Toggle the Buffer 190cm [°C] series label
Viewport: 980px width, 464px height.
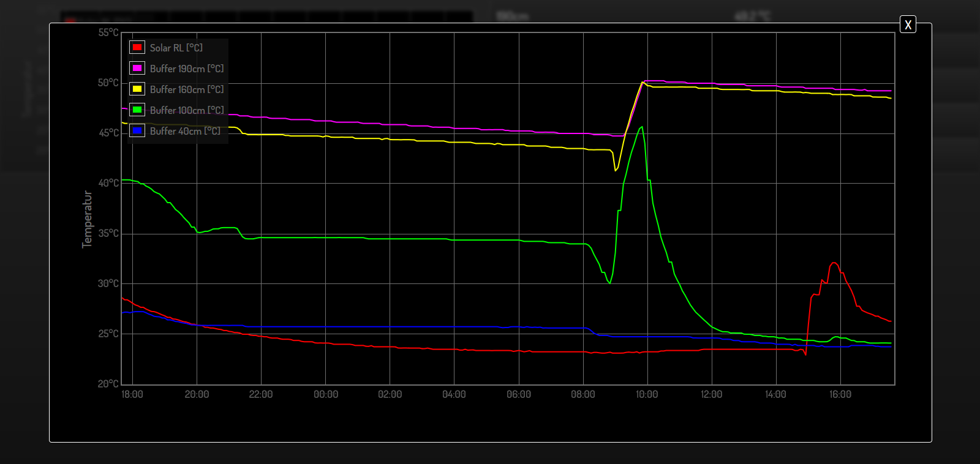[x=187, y=69]
